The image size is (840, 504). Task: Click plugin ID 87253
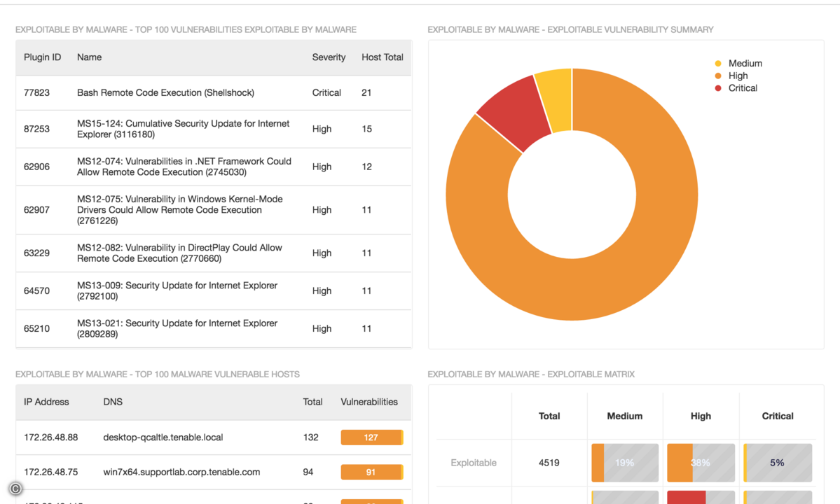pyautogui.click(x=36, y=129)
